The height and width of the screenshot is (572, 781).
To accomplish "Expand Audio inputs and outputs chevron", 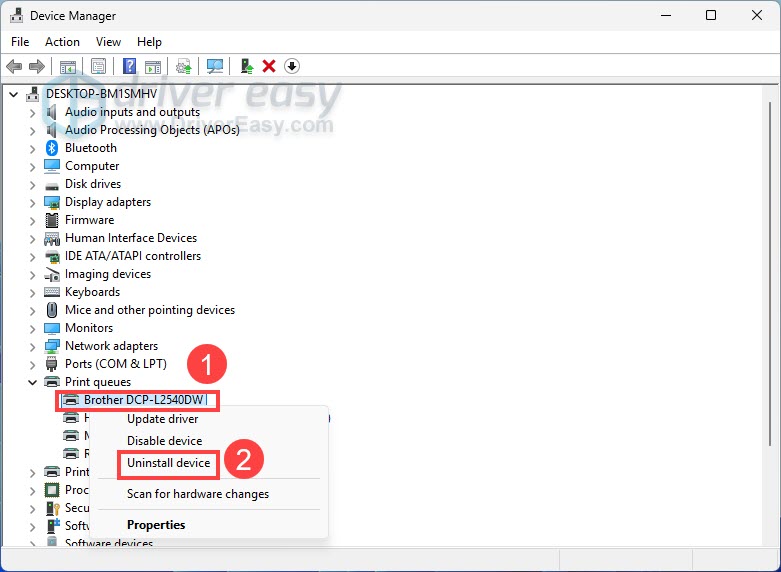I will (32, 113).
